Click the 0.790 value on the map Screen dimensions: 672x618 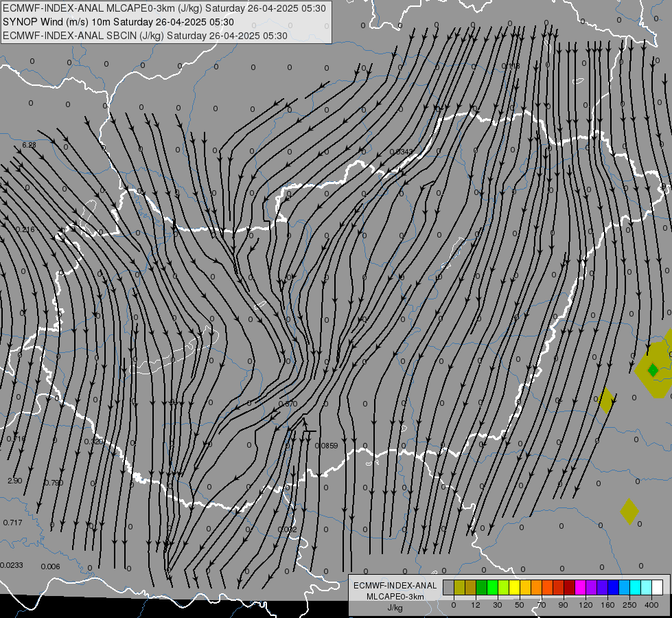pyautogui.click(x=54, y=483)
